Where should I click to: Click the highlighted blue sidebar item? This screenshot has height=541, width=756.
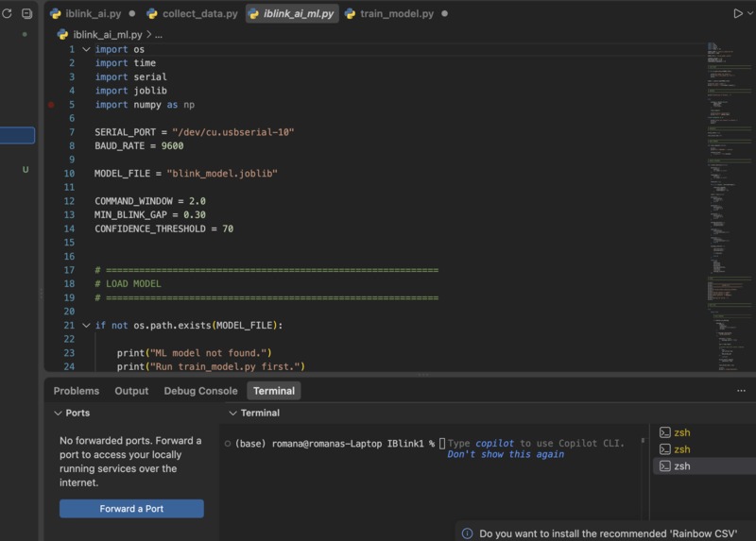pos(17,135)
